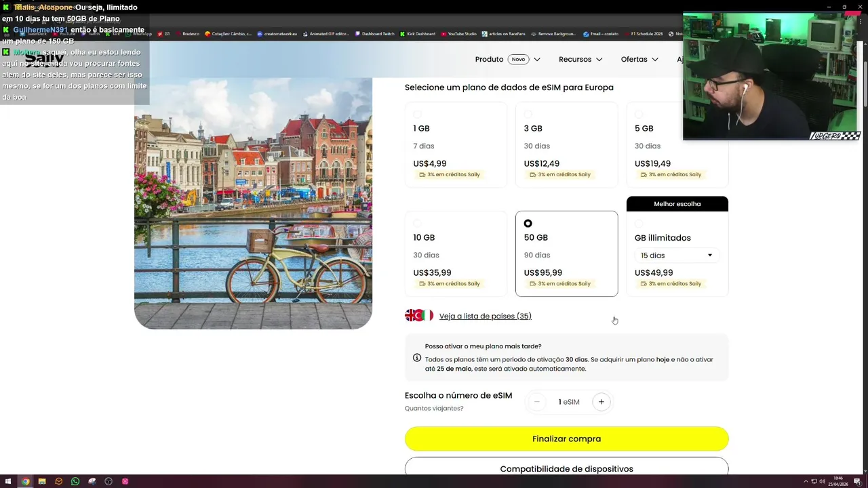Open the F1 Schedule 2026 bookmark
The height and width of the screenshot is (488, 868).
click(x=643, y=34)
